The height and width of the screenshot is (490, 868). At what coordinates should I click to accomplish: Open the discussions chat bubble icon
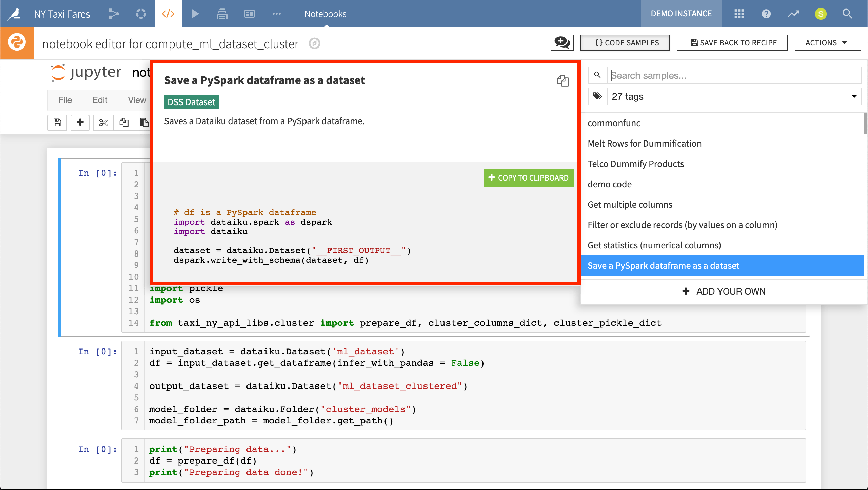point(562,43)
